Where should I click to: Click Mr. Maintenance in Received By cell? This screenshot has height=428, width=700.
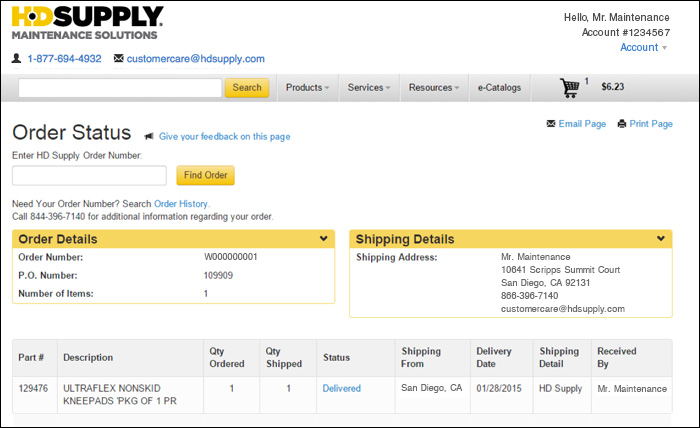click(x=632, y=389)
